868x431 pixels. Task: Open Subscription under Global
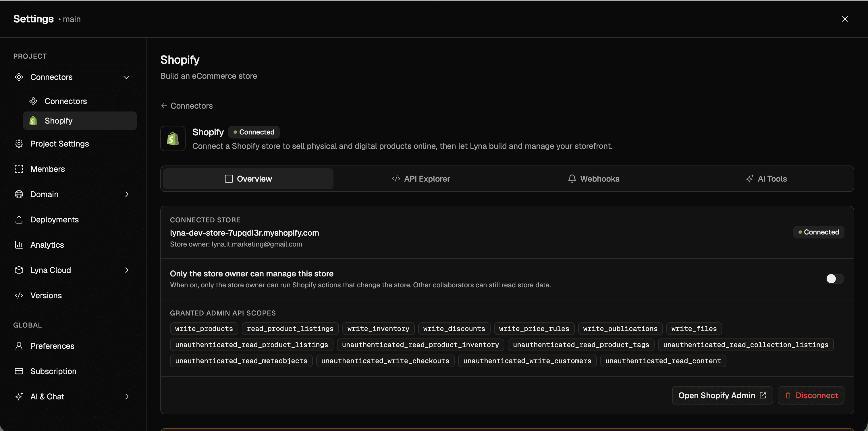53,371
